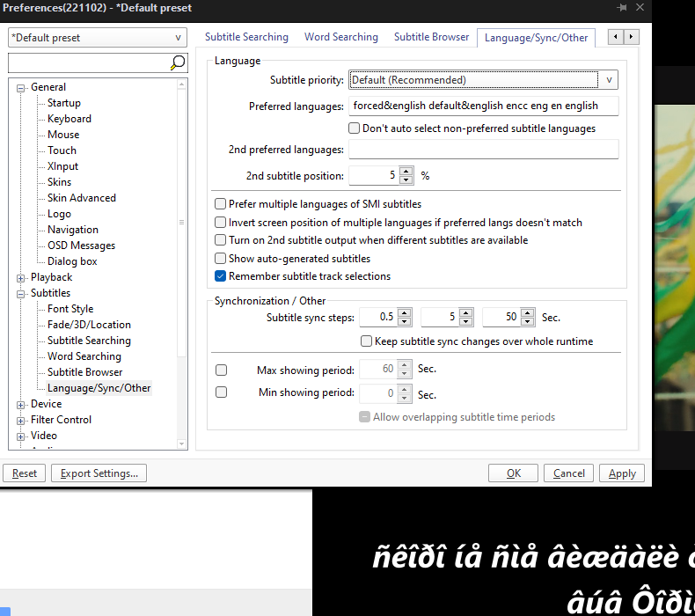Screen dimensions: 695x616
Task: Expand the Playback tree node
Action: click(21, 277)
